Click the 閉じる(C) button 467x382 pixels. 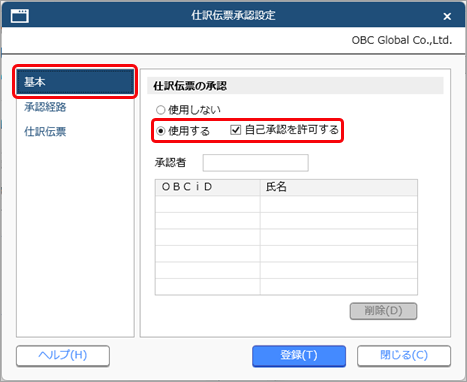click(x=404, y=355)
